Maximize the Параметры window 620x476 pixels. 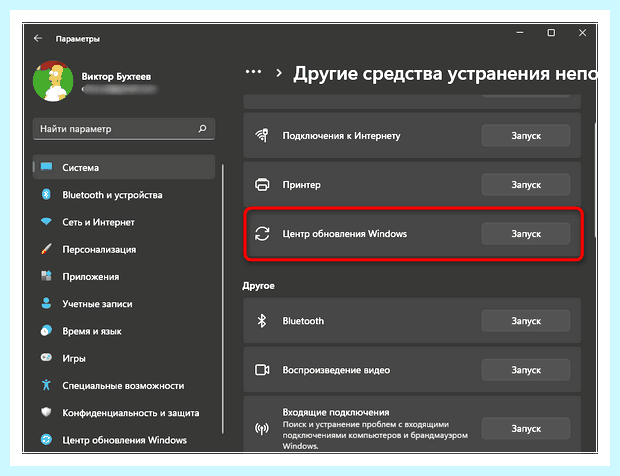tap(551, 33)
